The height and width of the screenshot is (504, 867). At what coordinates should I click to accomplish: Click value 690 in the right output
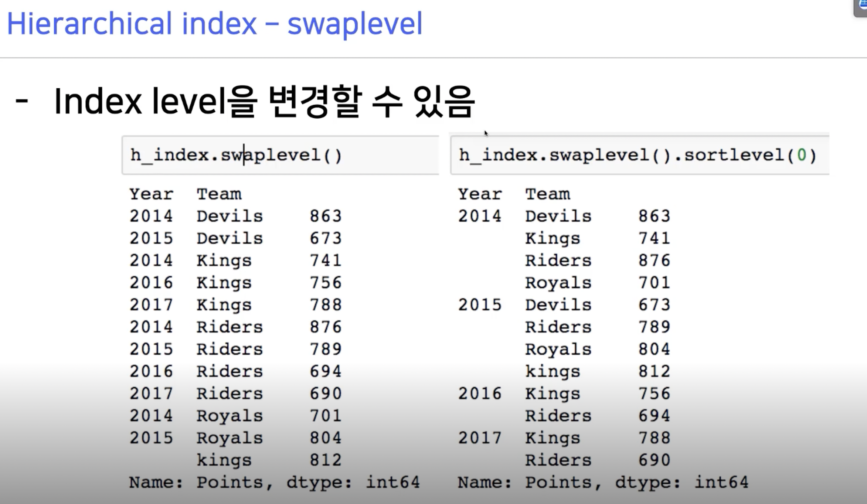point(654,460)
